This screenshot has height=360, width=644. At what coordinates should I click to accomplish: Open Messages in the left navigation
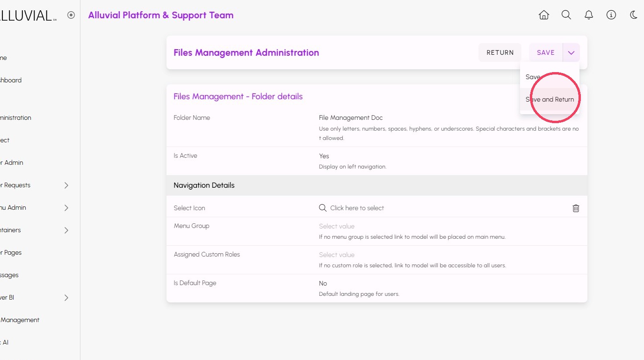(x=9, y=275)
